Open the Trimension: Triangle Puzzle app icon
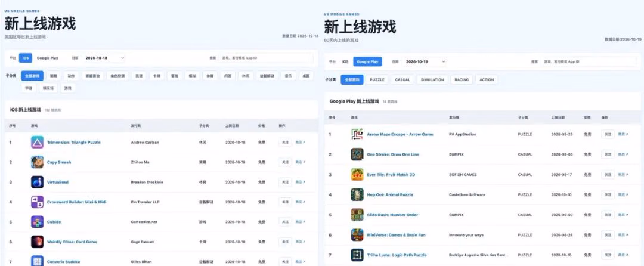 [x=37, y=142]
